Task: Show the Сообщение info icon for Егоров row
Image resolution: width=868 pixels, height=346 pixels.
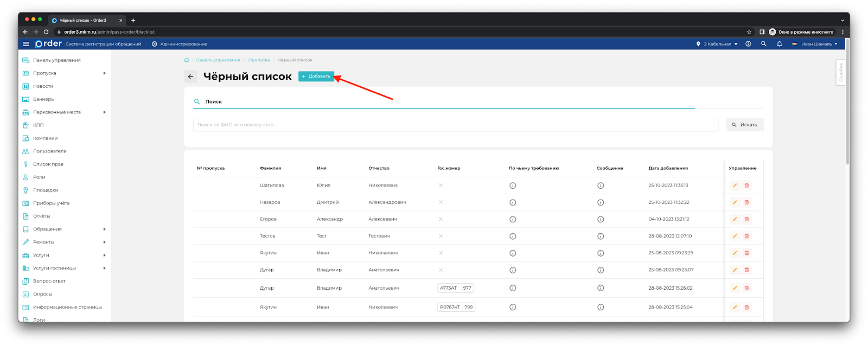Action: pyautogui.click(x=601, y=219)
